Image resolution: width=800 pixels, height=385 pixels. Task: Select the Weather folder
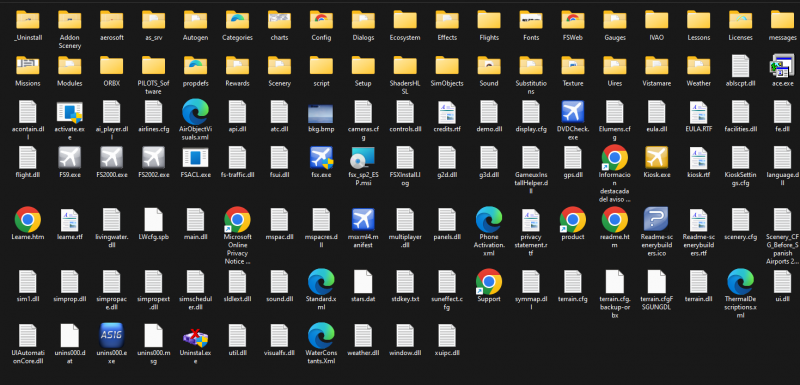coord(698,65)
